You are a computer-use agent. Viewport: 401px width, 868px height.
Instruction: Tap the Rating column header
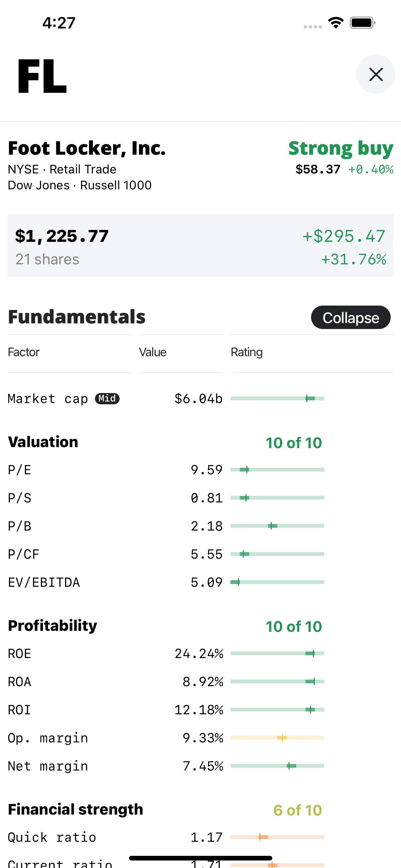click(x=246, y=352)
